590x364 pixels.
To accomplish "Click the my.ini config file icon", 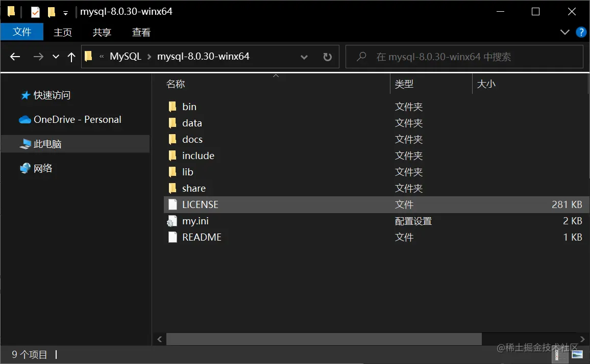I will (x=172, y=221).
